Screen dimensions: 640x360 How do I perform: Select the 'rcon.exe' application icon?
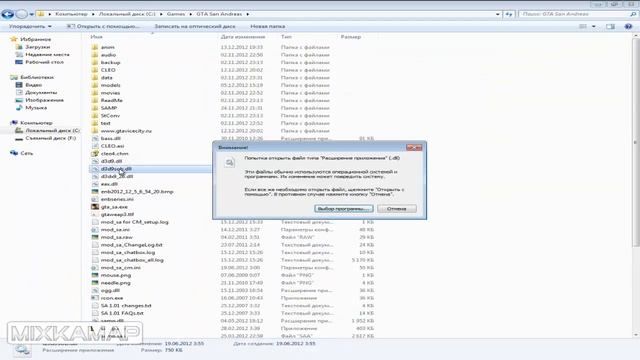coord(95,298)
